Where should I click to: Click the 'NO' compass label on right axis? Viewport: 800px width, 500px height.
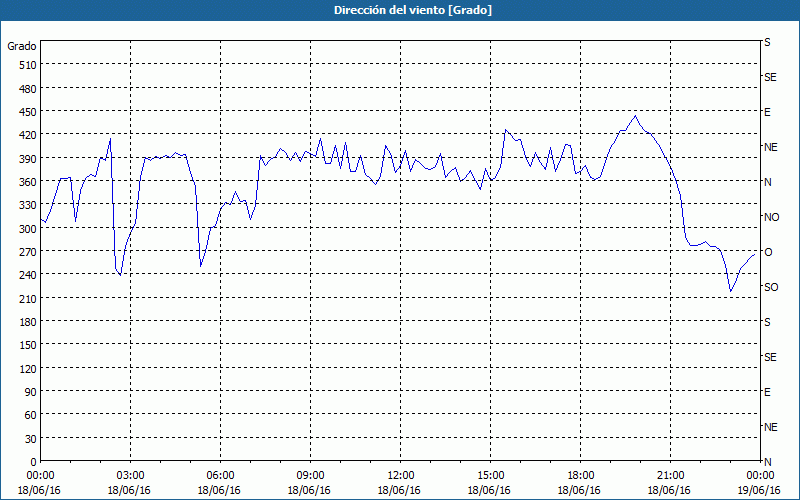pos(771,217)
